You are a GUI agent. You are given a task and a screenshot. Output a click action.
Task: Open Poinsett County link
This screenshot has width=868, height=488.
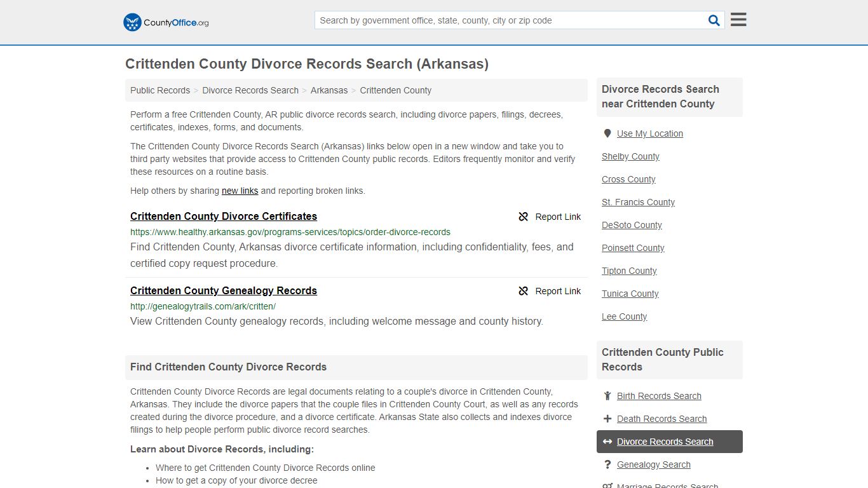633,248
